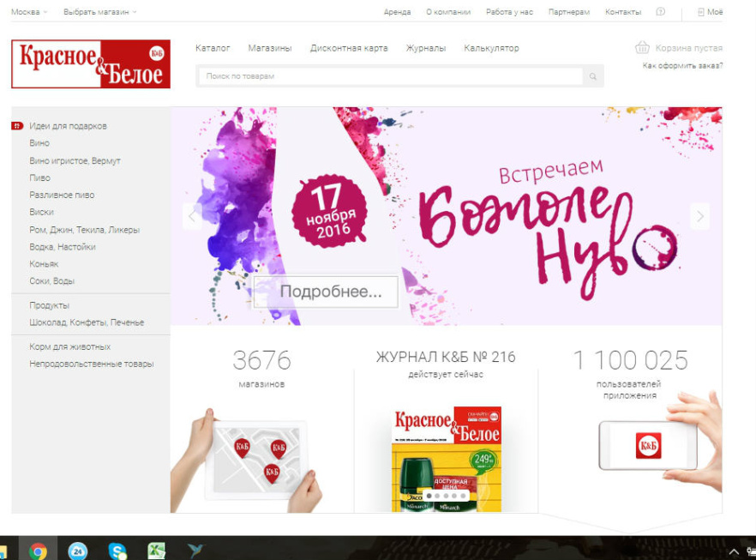Select the third journal carousel dot

pyautogui.click(x=446, y=496)
